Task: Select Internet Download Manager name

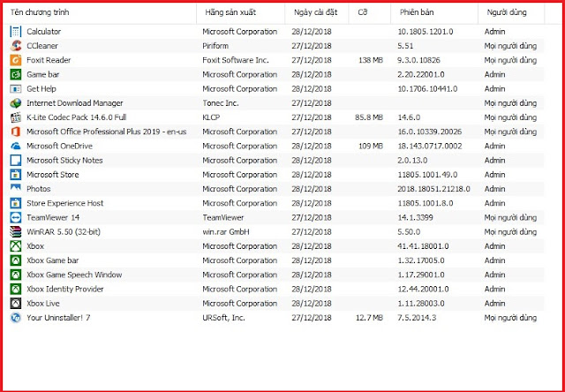Action: click(75, 103)
